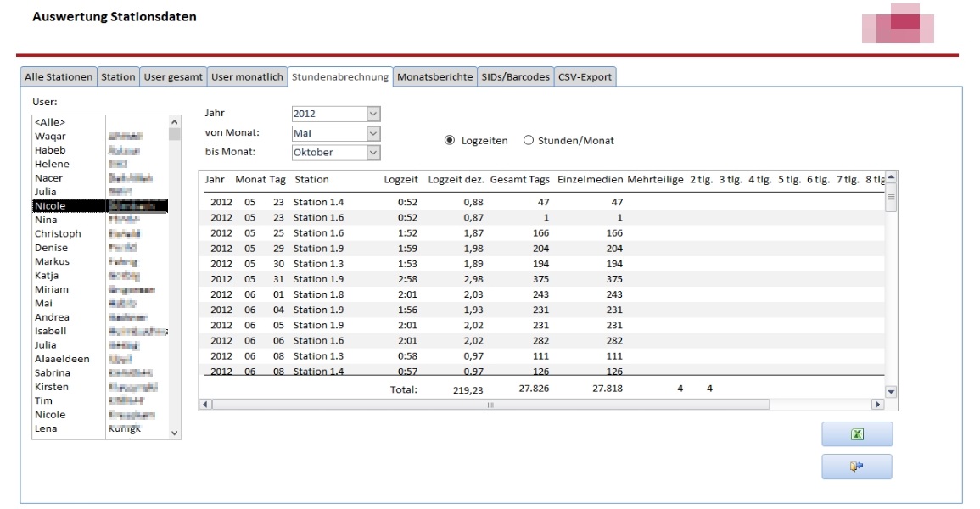
Task: Click the Mehrteilige column header
Action: pos(656,180)
